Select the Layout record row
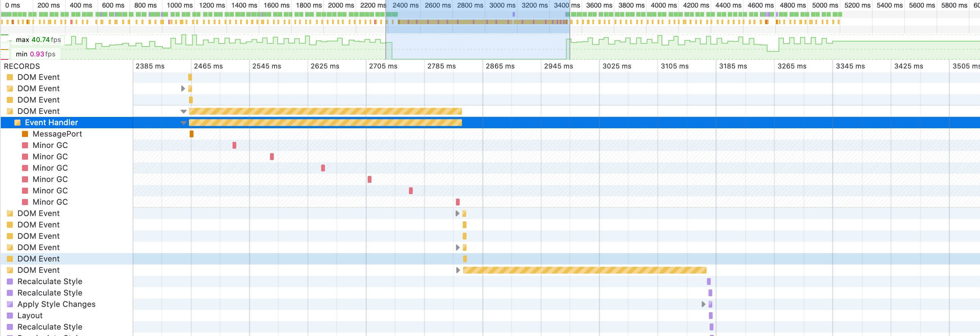This screenshot has width=980, height=336. point(490,316)
